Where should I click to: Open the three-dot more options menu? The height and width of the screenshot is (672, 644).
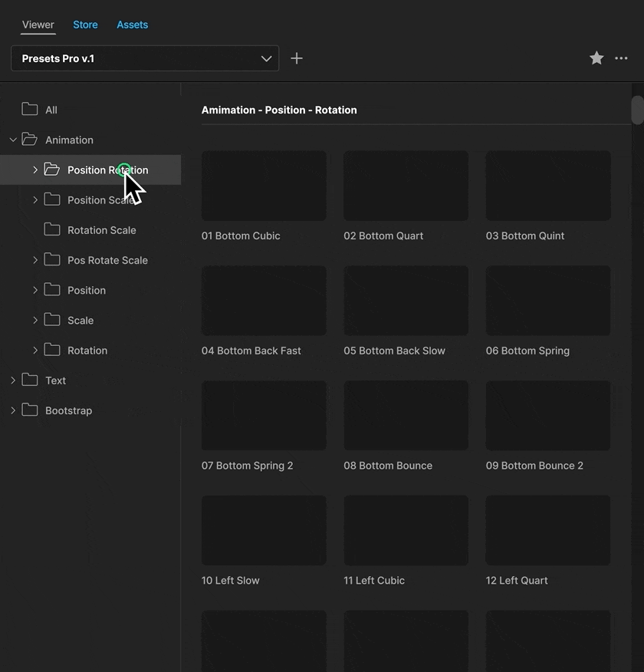click(621, 58)
